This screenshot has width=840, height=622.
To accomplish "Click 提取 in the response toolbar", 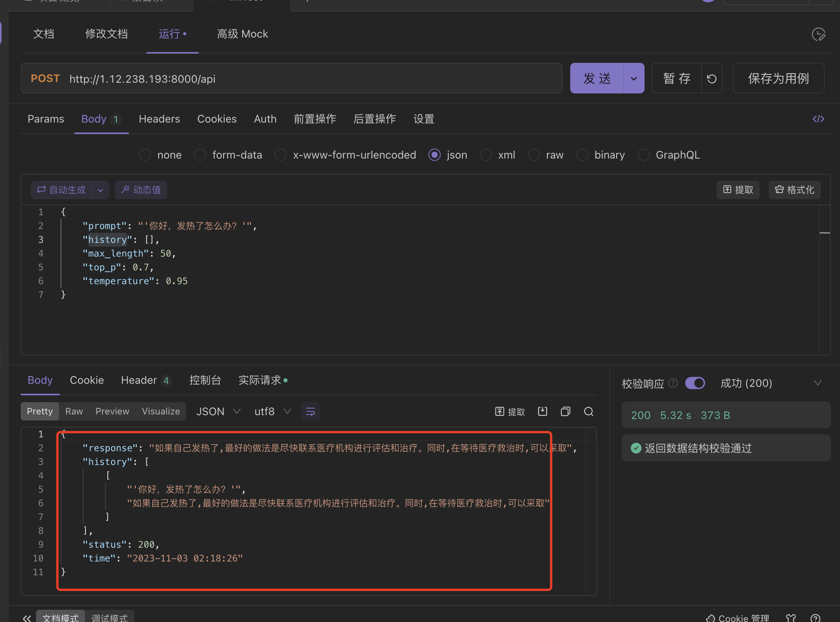I will (x=510, y=411).
